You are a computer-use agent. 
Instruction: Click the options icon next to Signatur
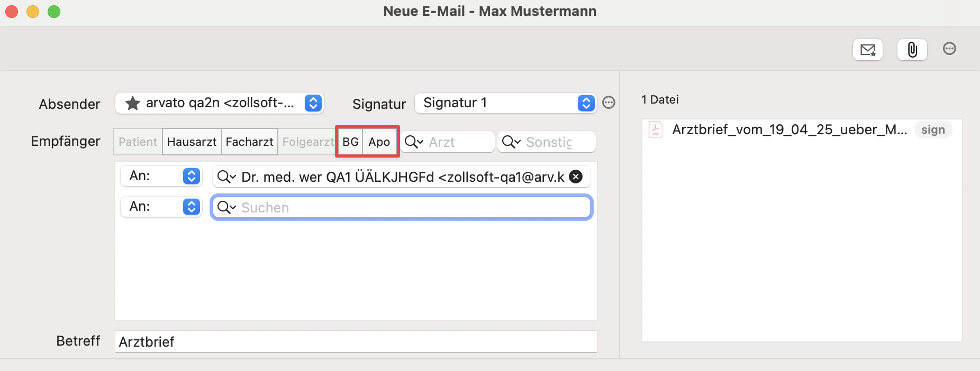[x=609, y=103]
